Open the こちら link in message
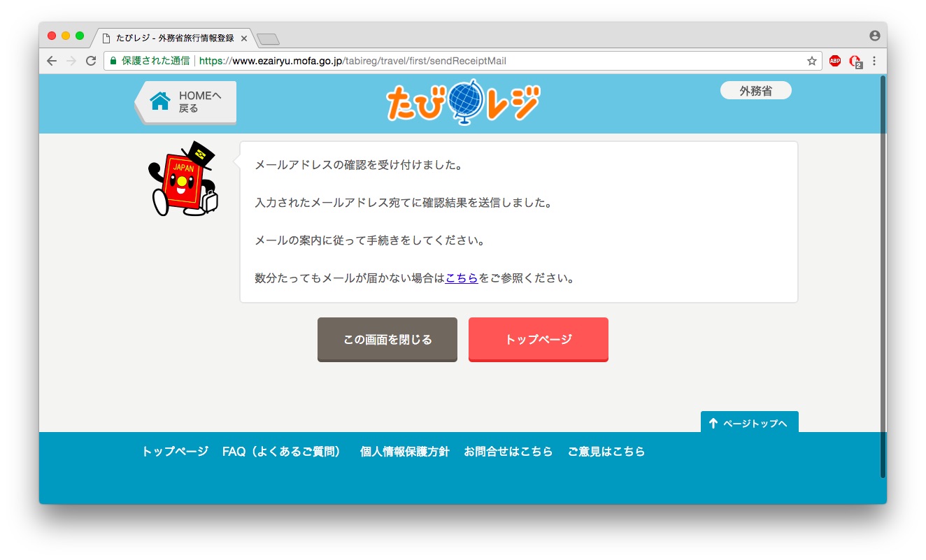Image resolution: width=926 pixels, height=560 pixels. pyautogui.click(x=462, y=278)
